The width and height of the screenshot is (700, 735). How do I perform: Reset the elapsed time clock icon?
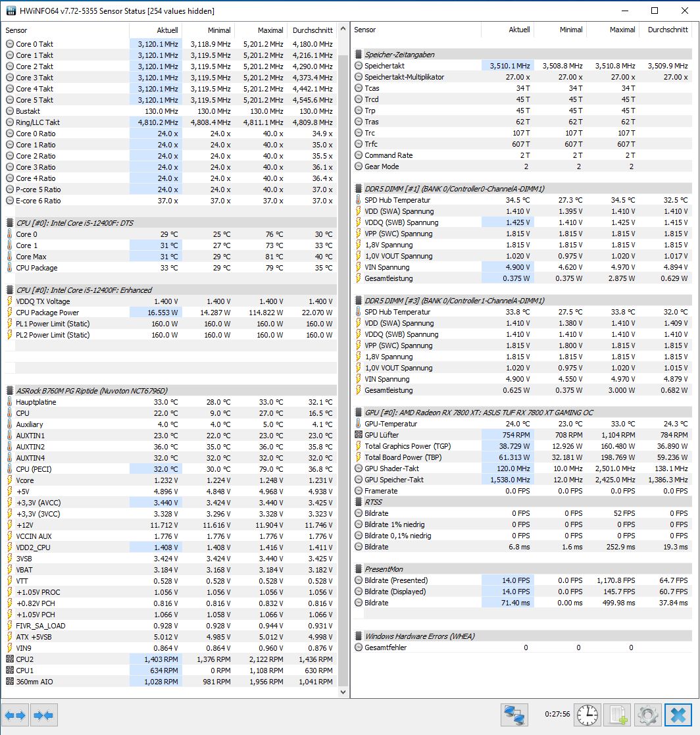point(586,715)
